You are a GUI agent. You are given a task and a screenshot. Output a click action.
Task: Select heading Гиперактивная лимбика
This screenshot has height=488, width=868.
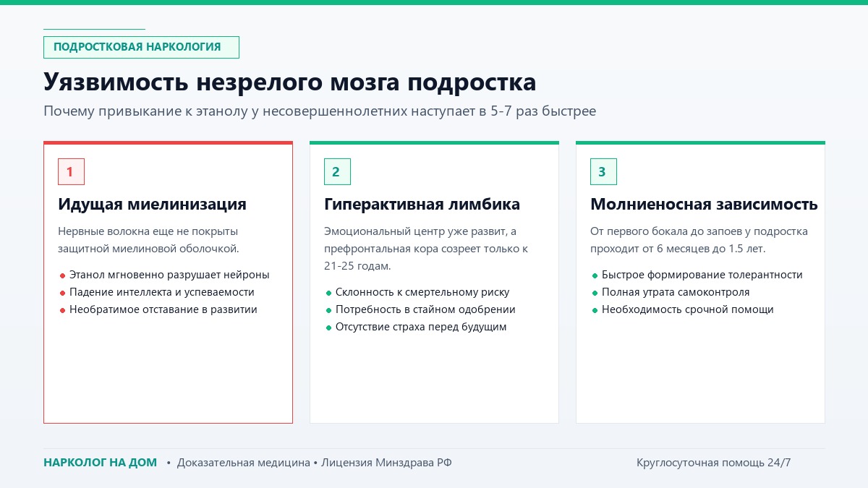422,205
